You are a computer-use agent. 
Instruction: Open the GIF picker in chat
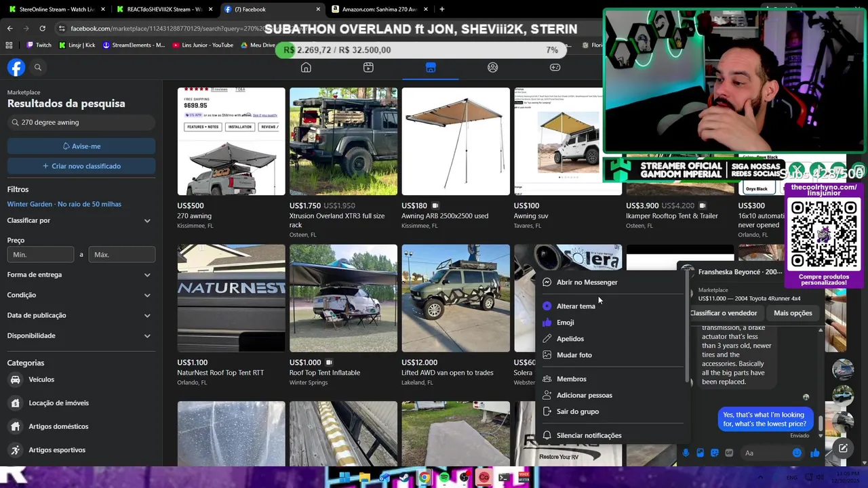pos(729,453)
